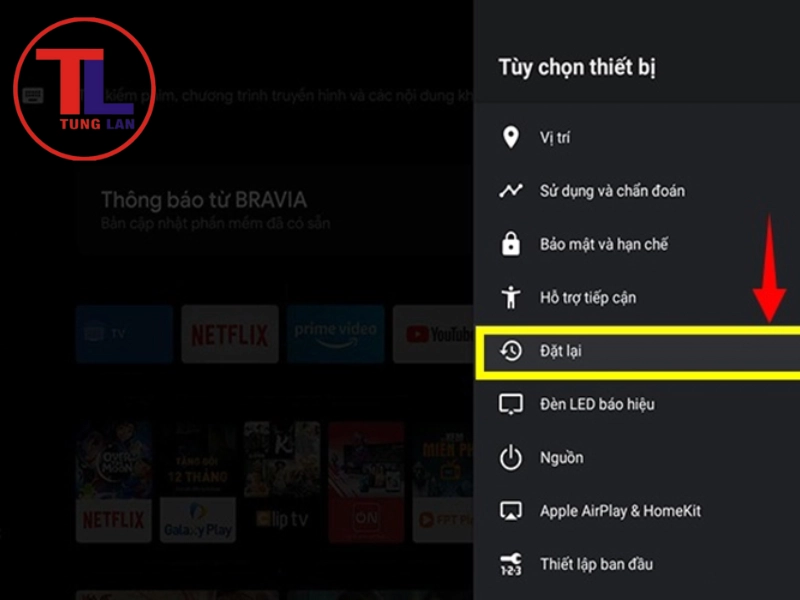Click the initial setup wrench icon
Image resolution: width=800 pixels, height=600 pixels.
click(511, 564)
